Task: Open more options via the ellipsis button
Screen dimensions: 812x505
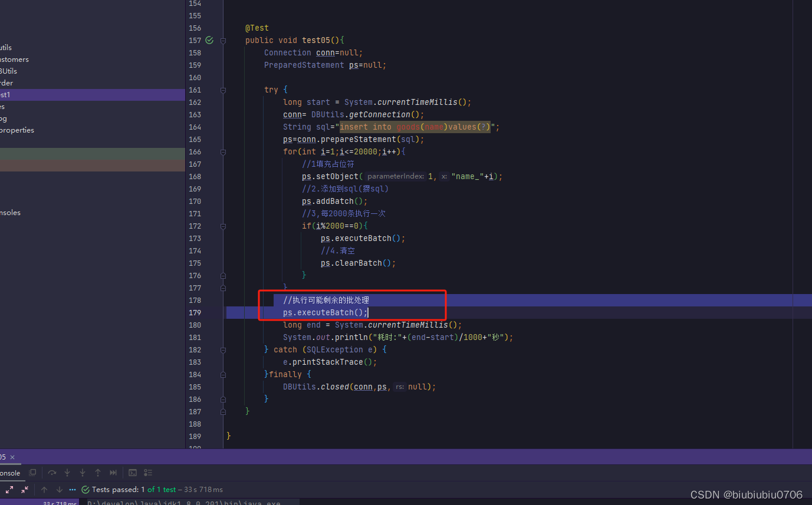Action: (x=73, y=489)
